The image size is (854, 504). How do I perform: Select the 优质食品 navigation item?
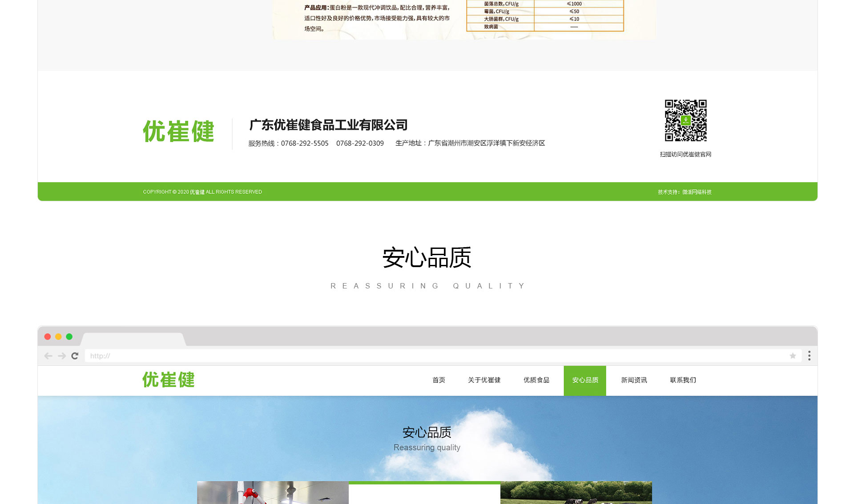536,380
